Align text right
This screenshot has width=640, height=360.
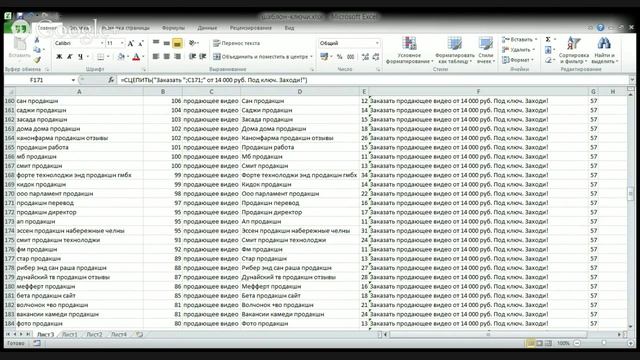177,56
